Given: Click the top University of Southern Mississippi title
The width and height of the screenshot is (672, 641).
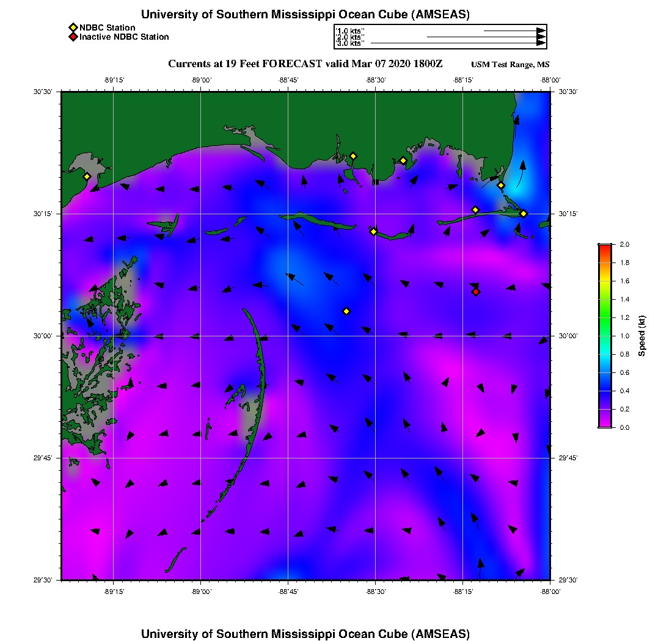Looking at the screenshot, I should click(x=305, y=15).
